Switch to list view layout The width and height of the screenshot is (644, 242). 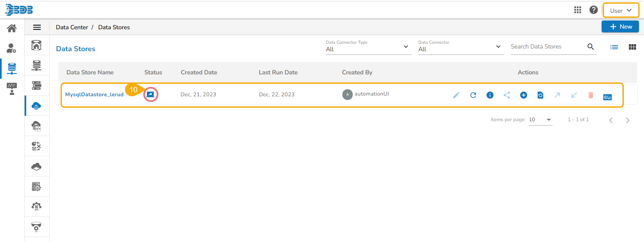pos(614,47)
